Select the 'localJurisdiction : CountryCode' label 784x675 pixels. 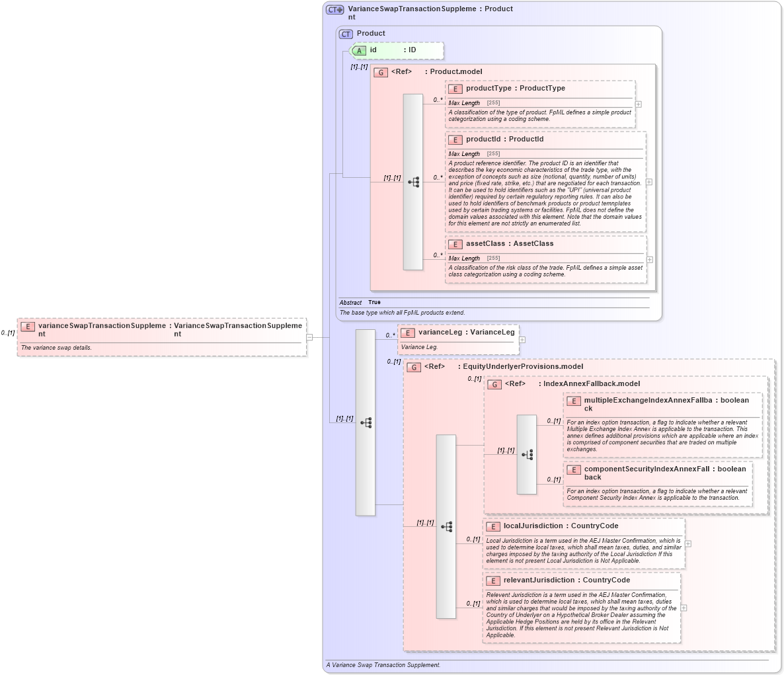click(x=561, y=526)
